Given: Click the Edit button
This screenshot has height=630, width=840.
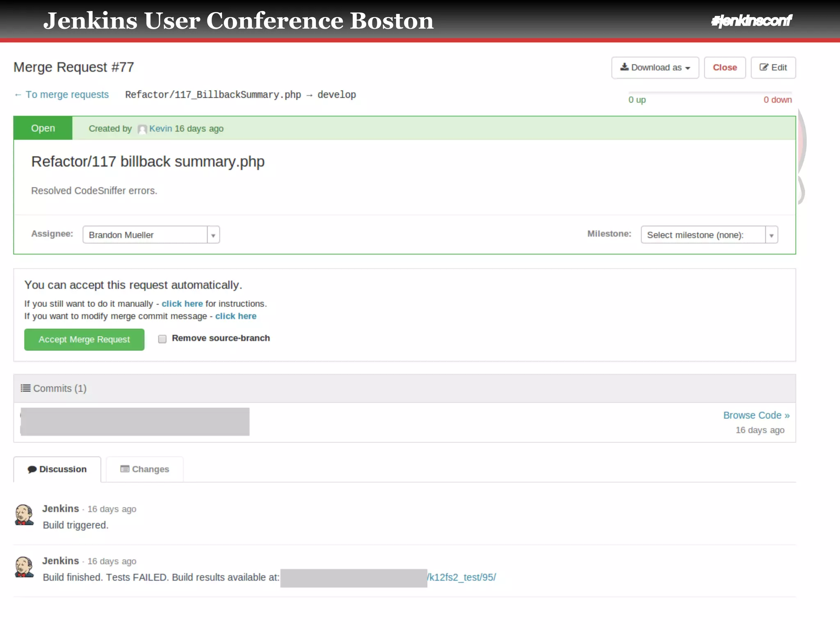Looking at the screenshot, I should (x=773, y=68).
